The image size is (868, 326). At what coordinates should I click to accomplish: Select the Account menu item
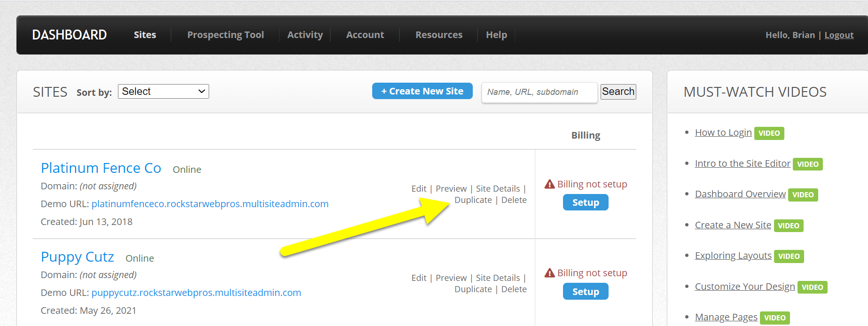[365, 34]
